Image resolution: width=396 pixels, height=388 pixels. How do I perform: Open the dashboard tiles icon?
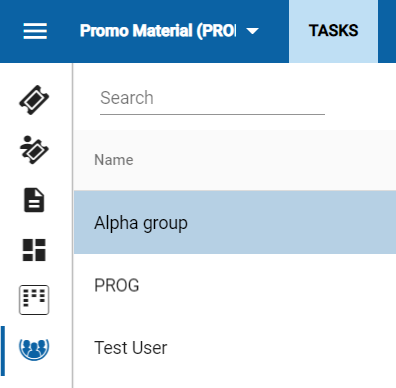coord(34,250)
